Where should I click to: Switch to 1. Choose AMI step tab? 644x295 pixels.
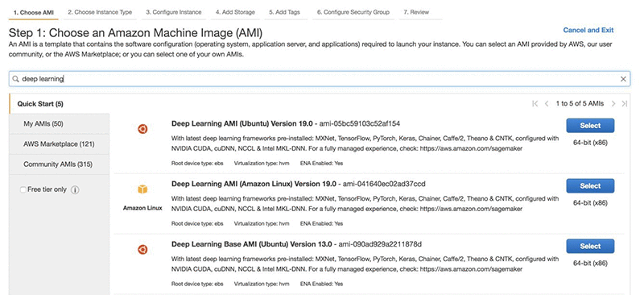(34, 12)
